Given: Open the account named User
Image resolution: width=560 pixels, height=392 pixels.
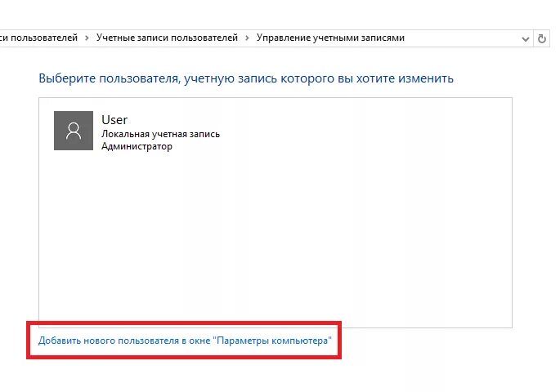Looking at the screenshot, I should click(114, 120).
